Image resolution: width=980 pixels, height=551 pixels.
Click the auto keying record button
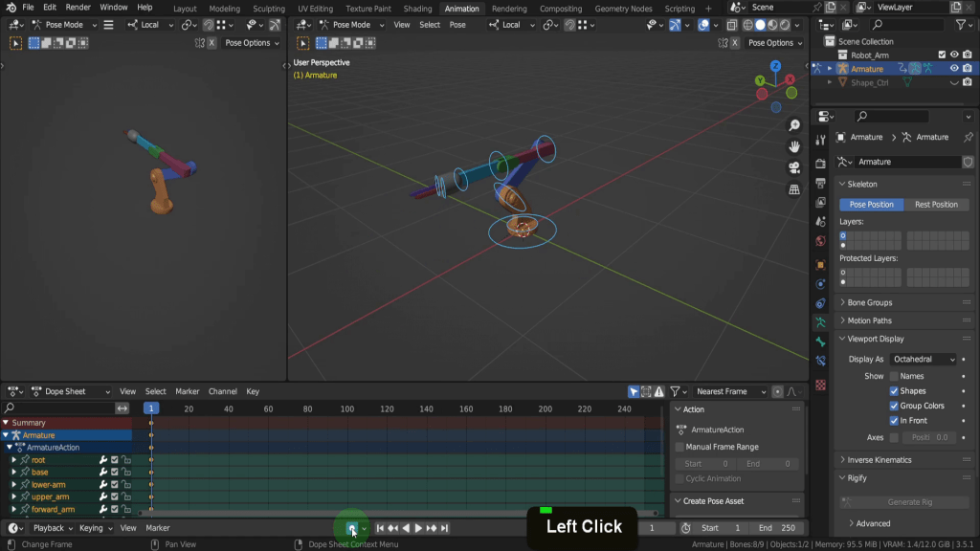coord(352,528)
